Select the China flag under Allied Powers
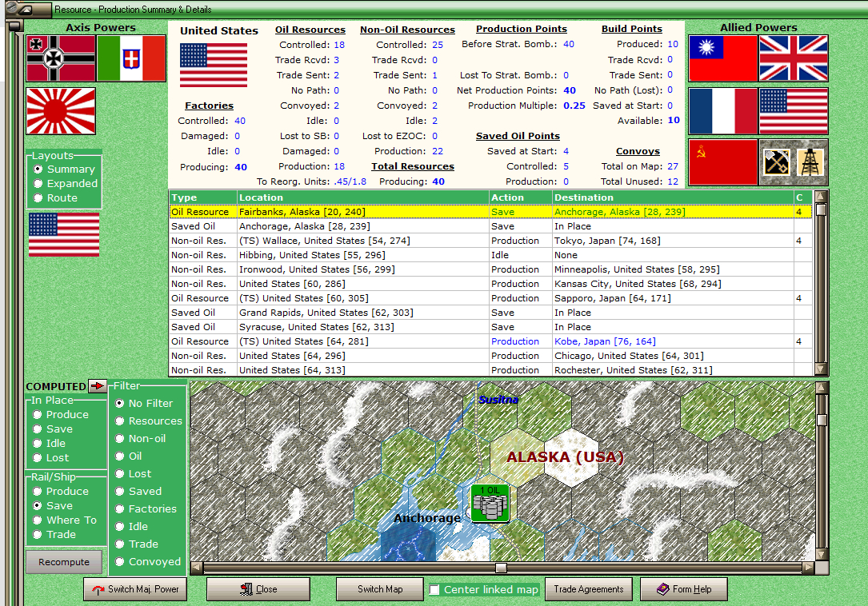 click(x=723, y=58)
